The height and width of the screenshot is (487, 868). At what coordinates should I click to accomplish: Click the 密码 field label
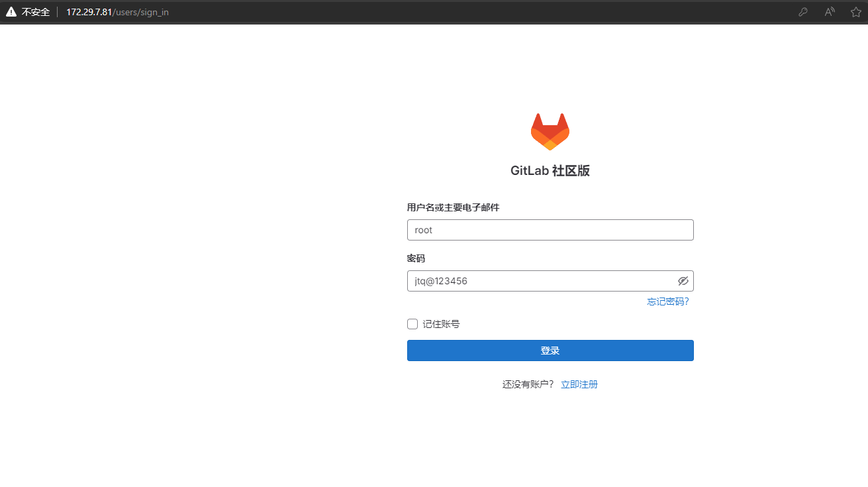416,258
